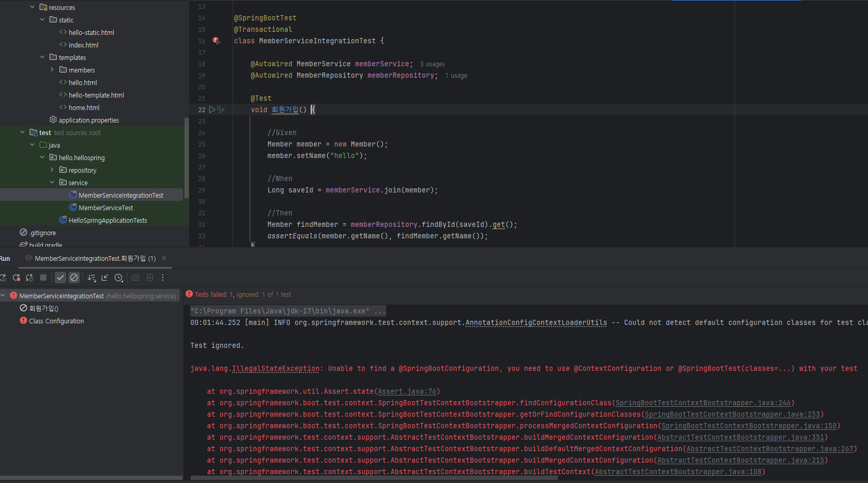Click the camera snapshot icon
Screen dimensions: 868x483
136,277
